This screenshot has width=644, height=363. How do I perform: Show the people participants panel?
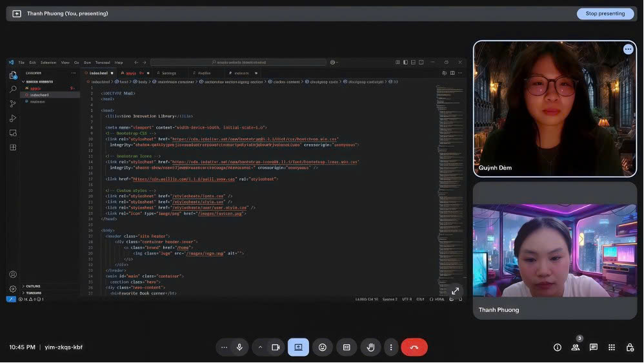(575, 347)
